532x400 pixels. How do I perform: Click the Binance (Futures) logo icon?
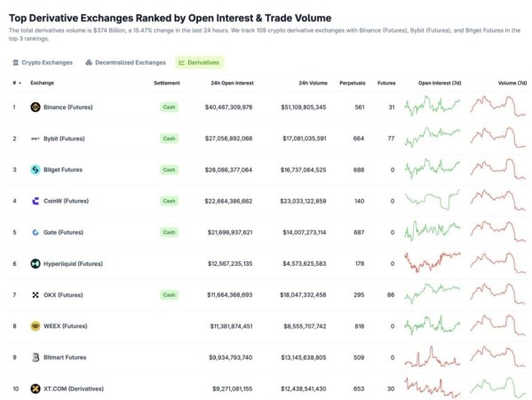tap(36, 108)
